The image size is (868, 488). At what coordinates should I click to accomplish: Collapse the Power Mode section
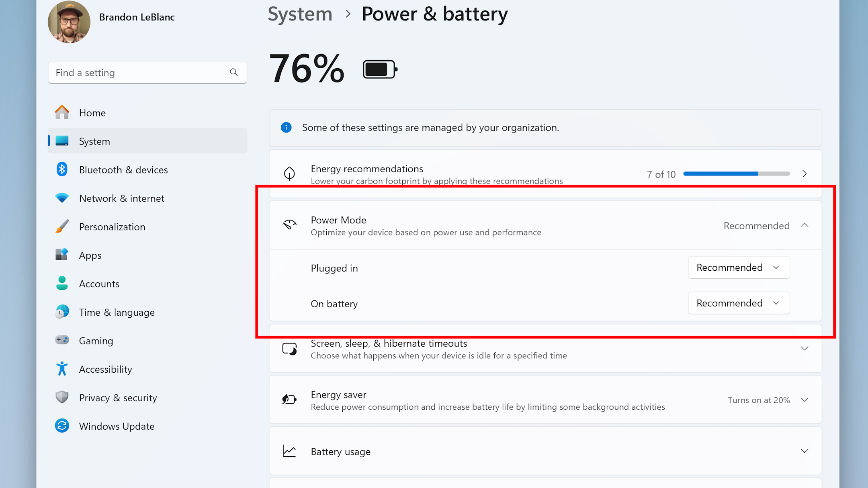804,225
